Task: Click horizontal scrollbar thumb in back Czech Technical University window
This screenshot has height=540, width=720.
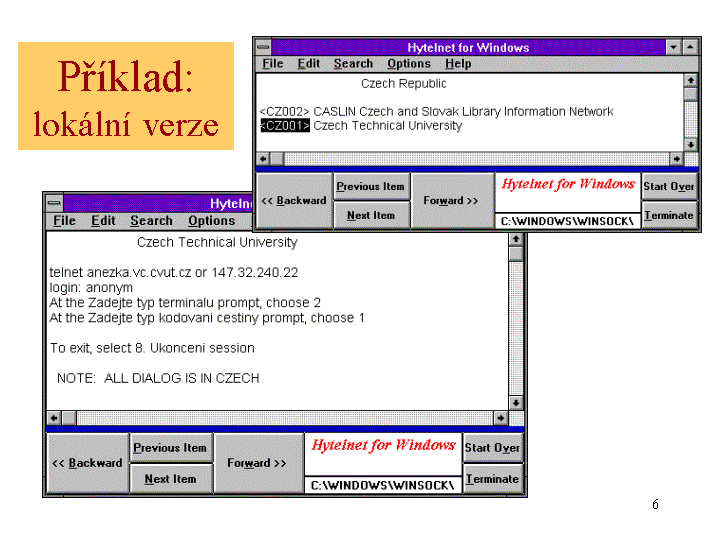Action: click(x=69, y=418)
